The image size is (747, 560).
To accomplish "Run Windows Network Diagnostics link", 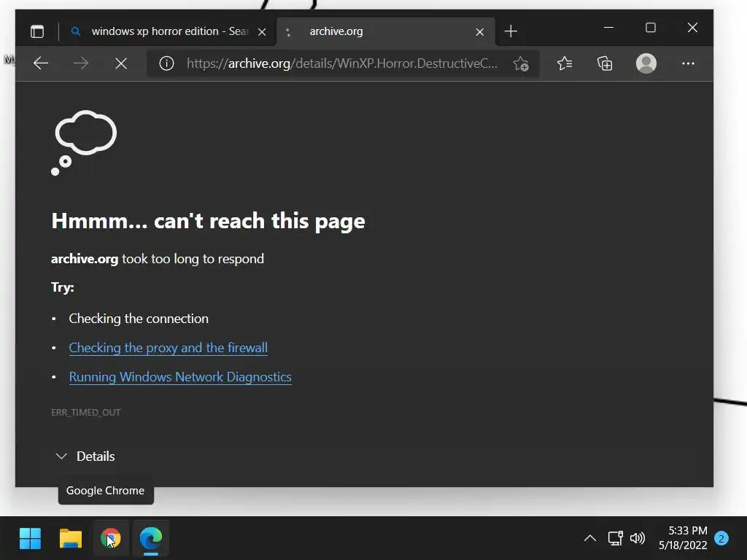I will coord(180,377).
